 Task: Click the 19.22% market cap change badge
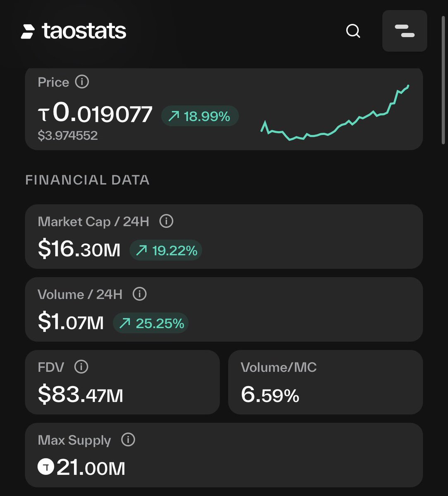(x=166, y=250)
